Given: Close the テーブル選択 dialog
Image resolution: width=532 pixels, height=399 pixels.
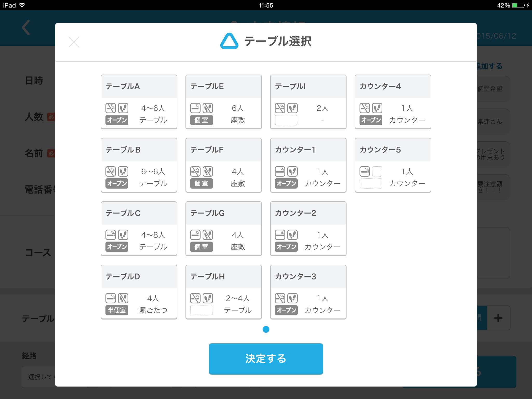Looking at the screenshot, I should click(74, 42).
